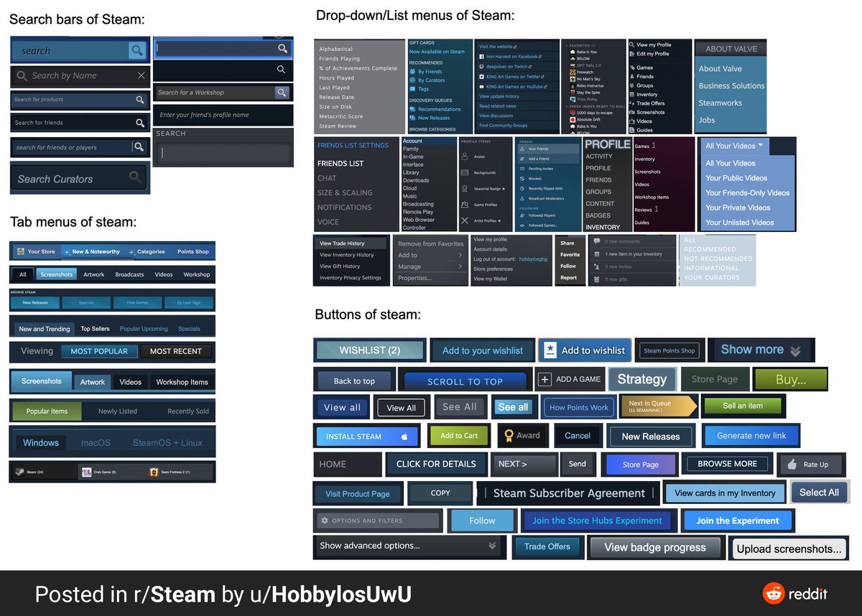Viewport: 862px width, 616px height.
Task: Click the "Generate new link" button
Action: tap(751, 435)
